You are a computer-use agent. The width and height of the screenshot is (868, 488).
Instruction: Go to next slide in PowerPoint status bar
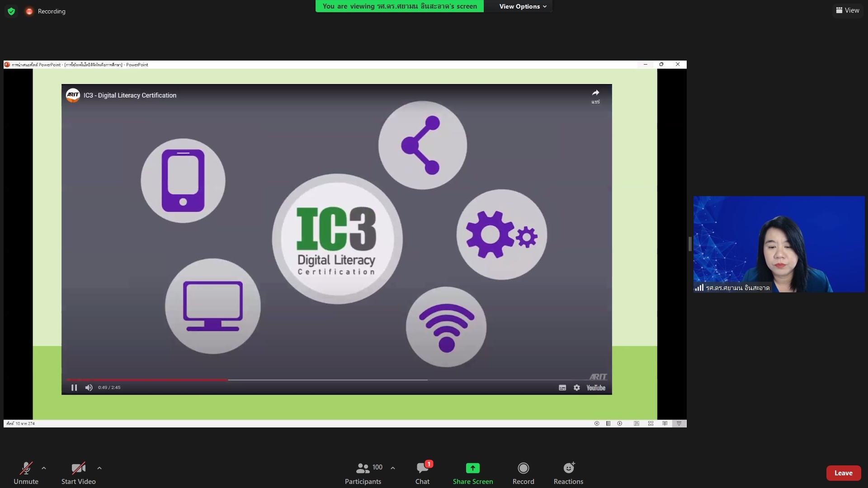click(620, 423)
